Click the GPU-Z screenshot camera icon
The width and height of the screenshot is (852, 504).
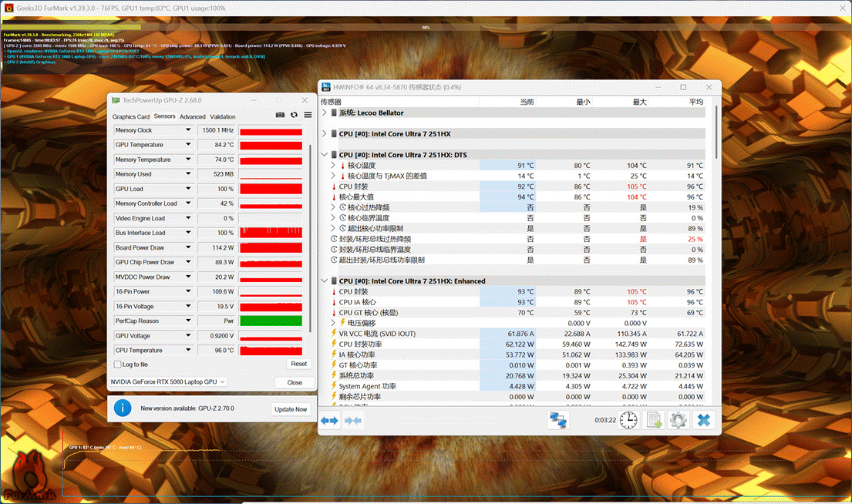point(280,115)
